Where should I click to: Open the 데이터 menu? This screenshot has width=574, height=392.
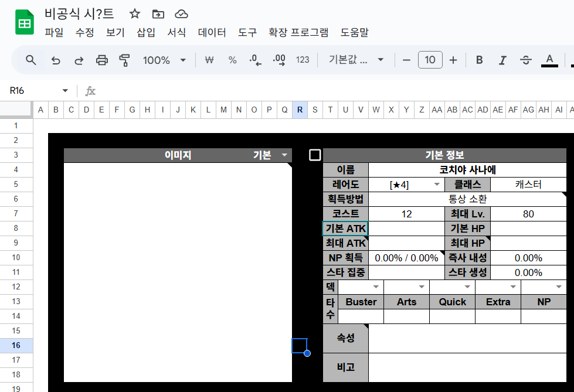[x=212, y=33]
